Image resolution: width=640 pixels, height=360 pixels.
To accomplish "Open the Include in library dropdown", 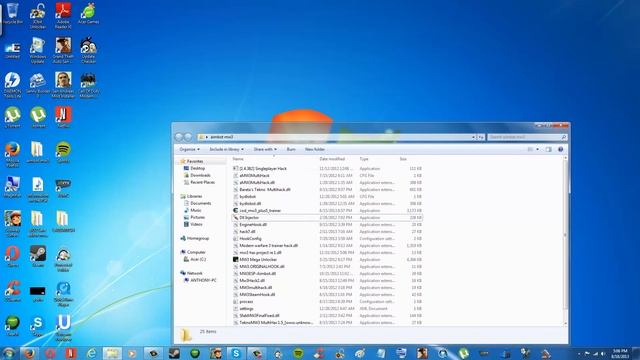I will point(227,149).
